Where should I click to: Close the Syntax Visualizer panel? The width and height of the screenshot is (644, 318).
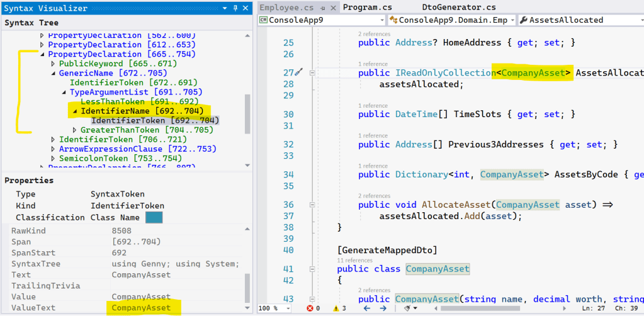(x=246, y=8)
